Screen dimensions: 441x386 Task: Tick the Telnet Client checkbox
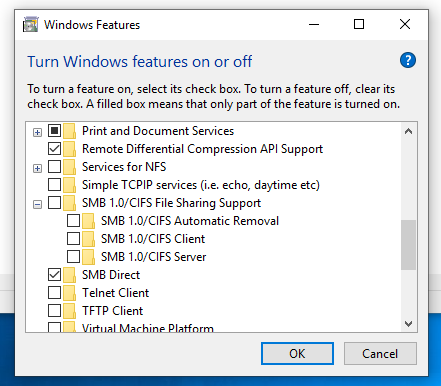pyautogui.click(x=54, y=293)
